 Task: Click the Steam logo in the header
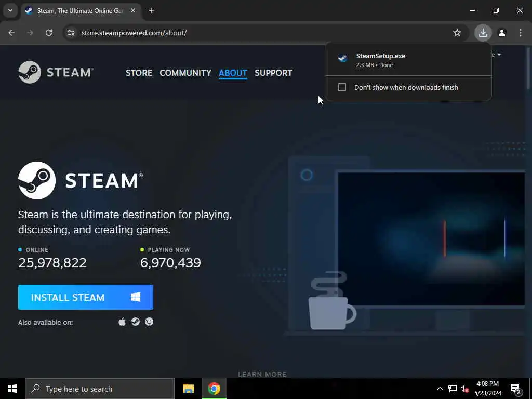coord(56,72)
